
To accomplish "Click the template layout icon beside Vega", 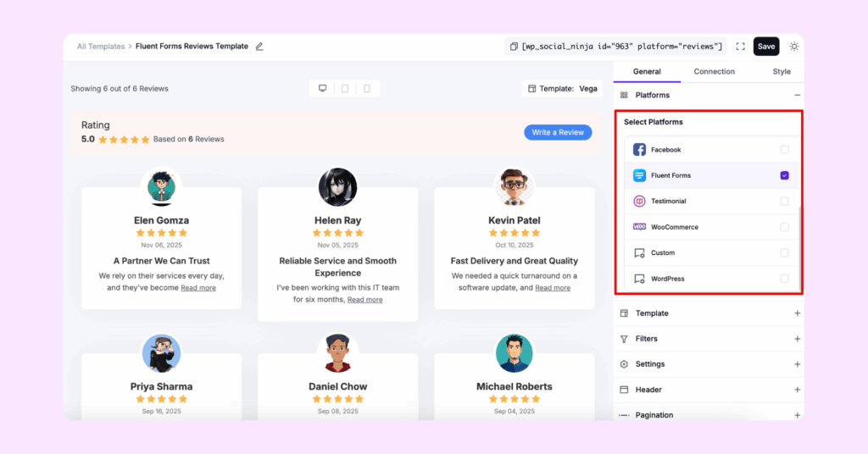I will click(532, 88).
